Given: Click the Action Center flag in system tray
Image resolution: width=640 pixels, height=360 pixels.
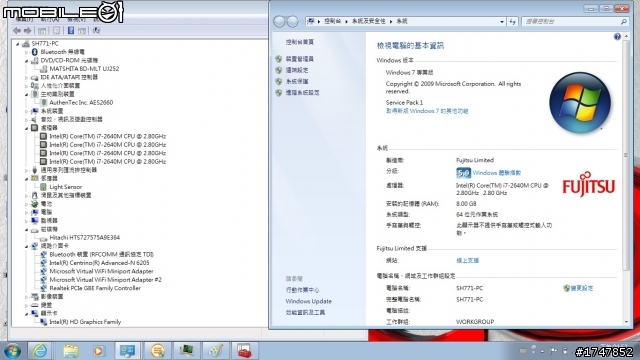Looking at the screenshot, I should (553, 351).
